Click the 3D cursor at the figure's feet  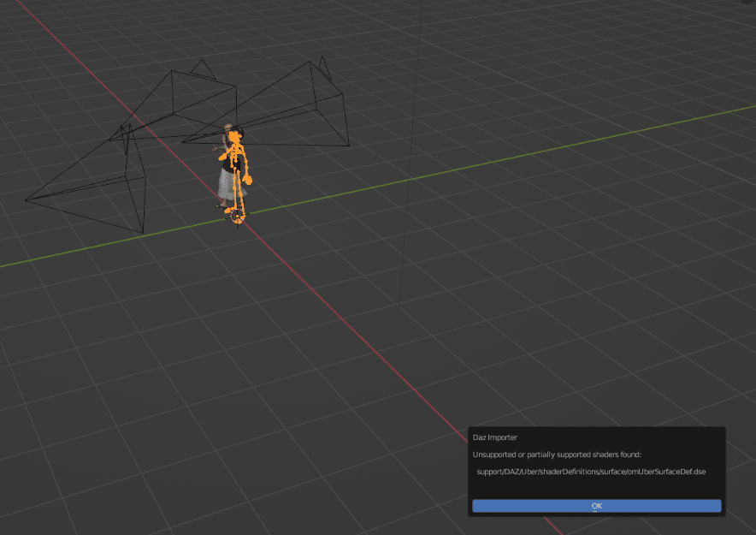[237, 216]
